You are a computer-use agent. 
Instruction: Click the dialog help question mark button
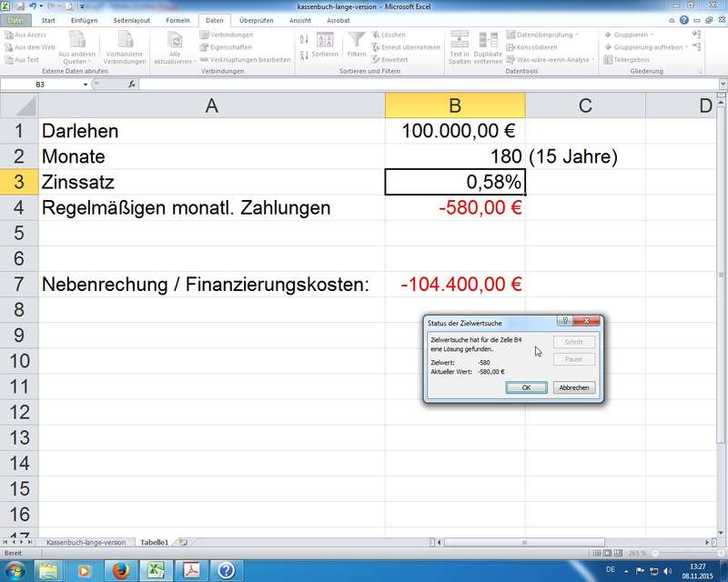(x=564, y=321)
